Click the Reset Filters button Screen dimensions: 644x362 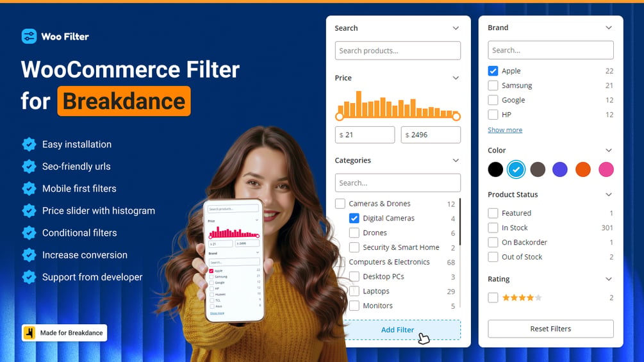(550, 329)
